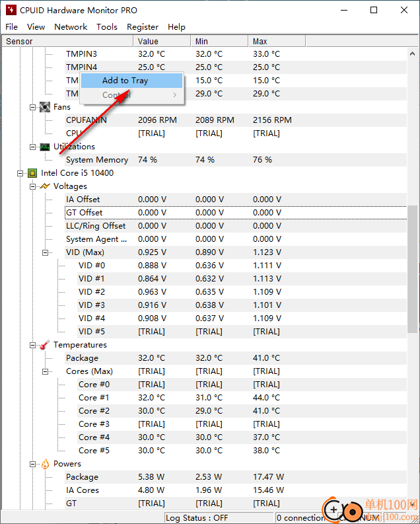Click the 74 % memory value
The image size is (420, 524).
coord(147,160)
